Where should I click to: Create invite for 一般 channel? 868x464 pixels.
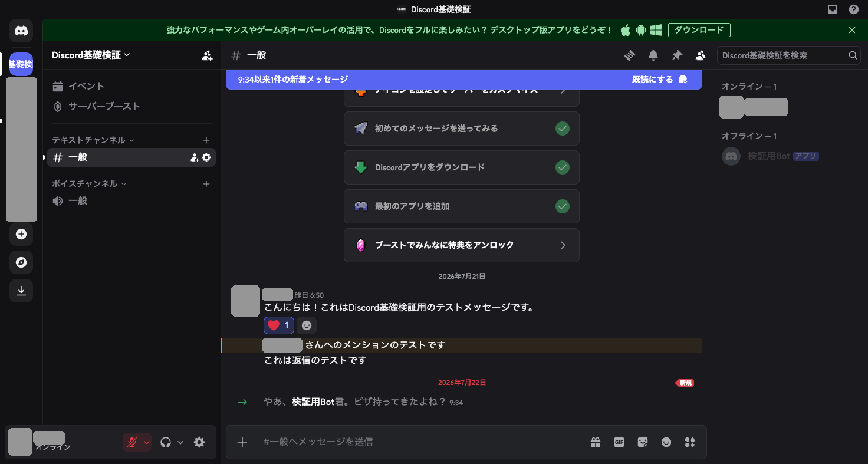(x=195, y=157)
